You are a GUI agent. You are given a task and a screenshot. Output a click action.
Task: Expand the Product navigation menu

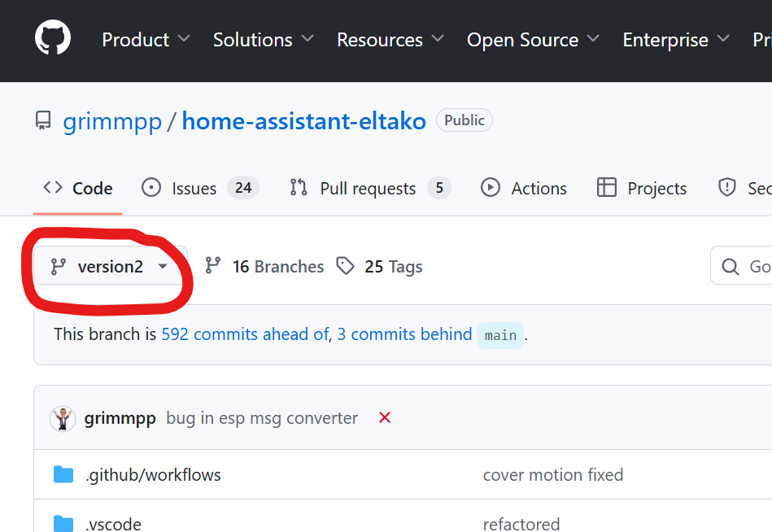(x=146, y=40)
